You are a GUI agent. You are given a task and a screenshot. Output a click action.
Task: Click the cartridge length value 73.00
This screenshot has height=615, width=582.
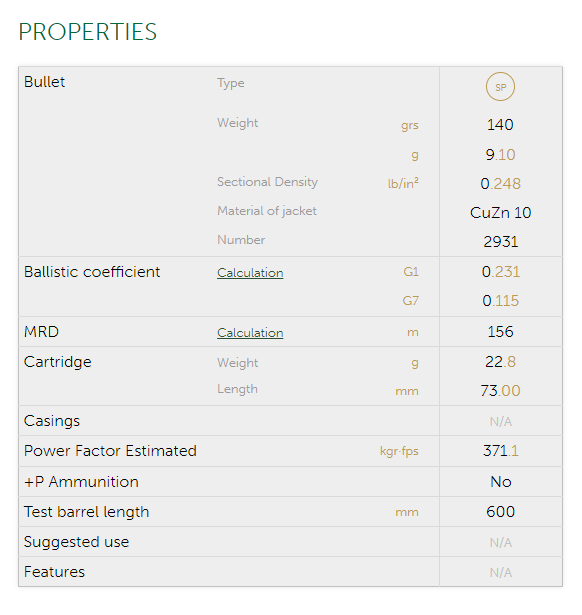tap(500, 391)
